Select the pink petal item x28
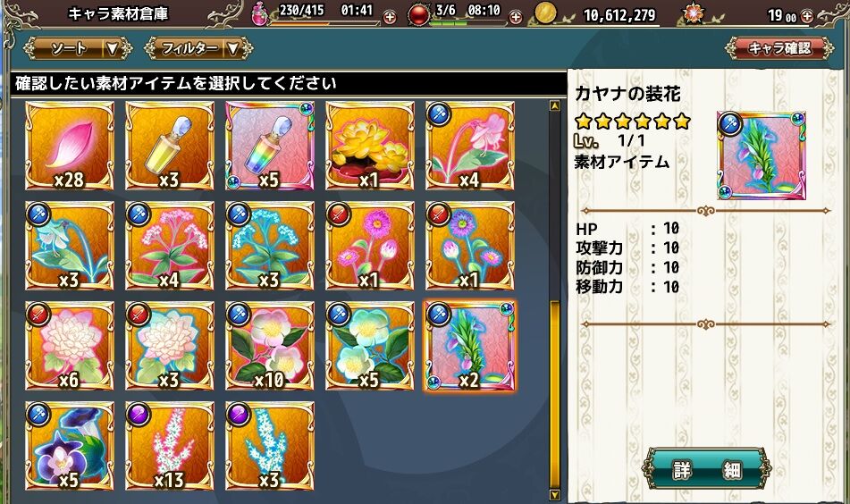 tap(70, 146)
